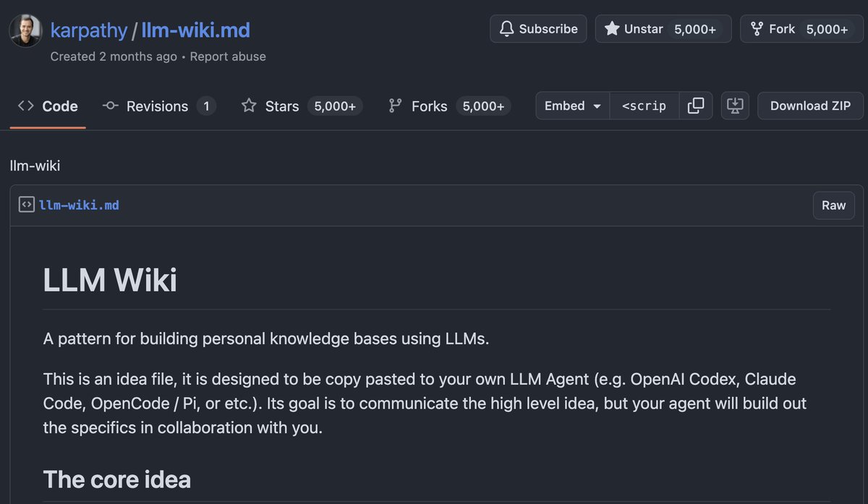Click the star outline icon in Stars tab

pyautogui.click(x=249, y=106)
